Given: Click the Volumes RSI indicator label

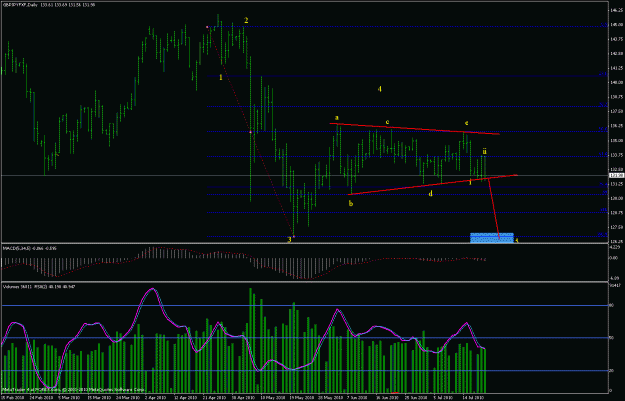Looking at the screenshot, I should [39, 287].
